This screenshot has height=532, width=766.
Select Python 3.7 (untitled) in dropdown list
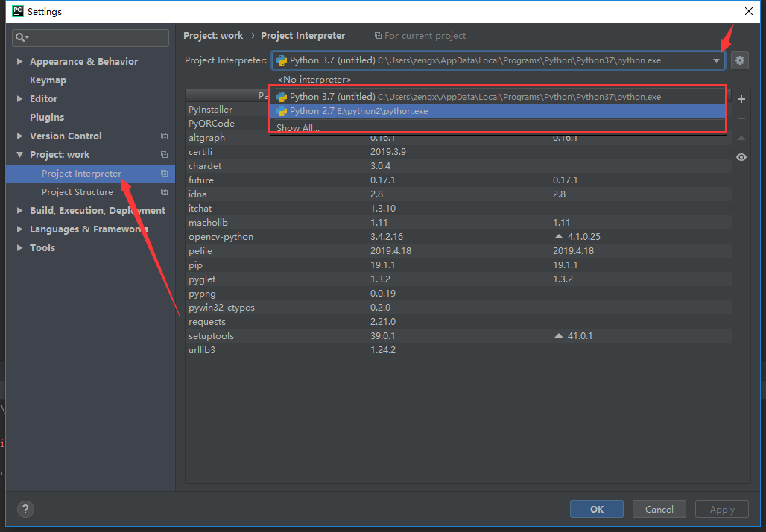click(x=498, y=97)
